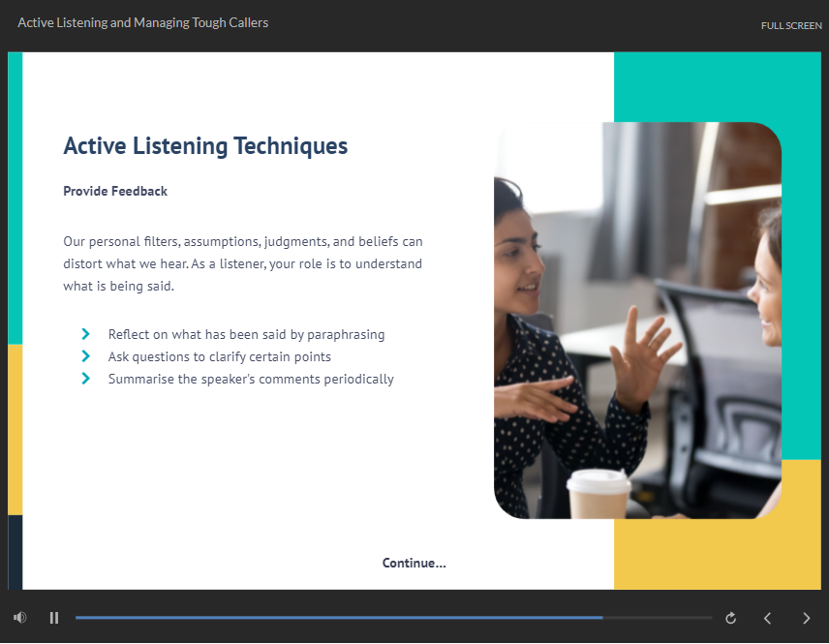The height and width of the screenshot is (644, 829).
Task: Click the course title in the top bar
Action: [143, 22]
